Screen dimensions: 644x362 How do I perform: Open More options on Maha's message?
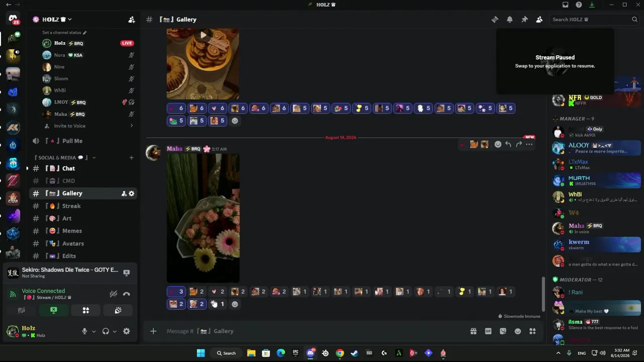[x=529, y=144]
